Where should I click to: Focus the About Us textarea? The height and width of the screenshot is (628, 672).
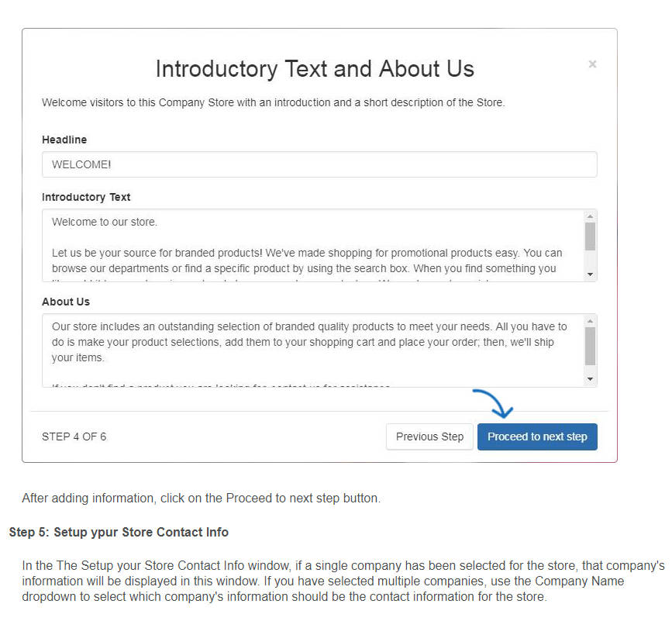[313, 350]
